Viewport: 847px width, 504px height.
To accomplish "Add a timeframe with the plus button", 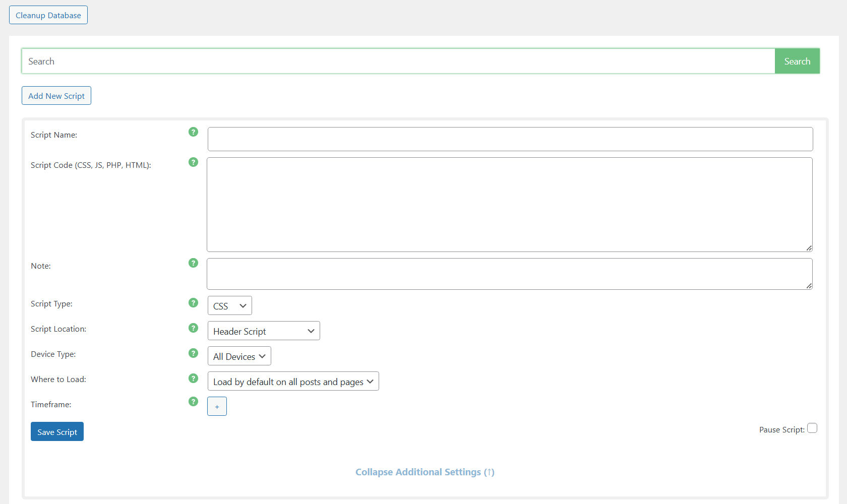I will point(217,407).
